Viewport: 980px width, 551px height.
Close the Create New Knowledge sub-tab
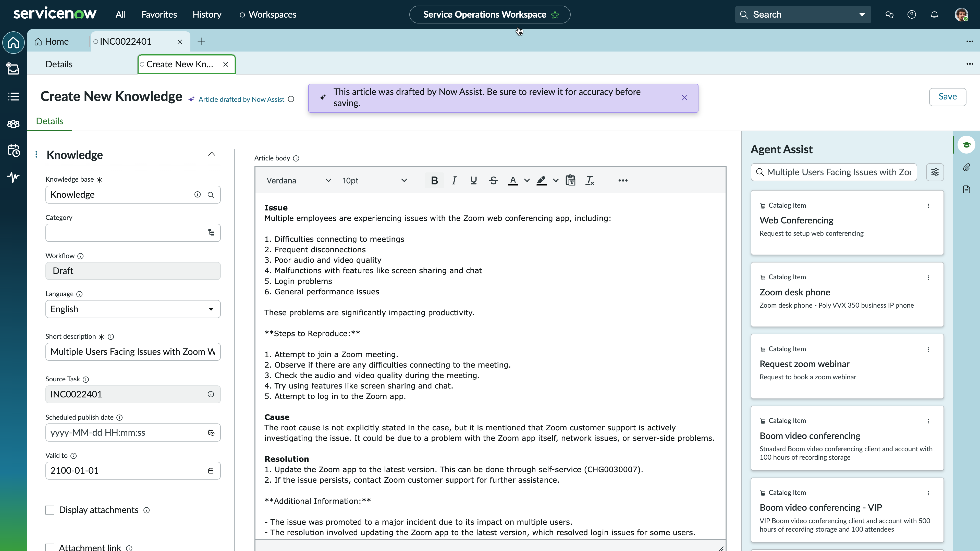[226, 64]
